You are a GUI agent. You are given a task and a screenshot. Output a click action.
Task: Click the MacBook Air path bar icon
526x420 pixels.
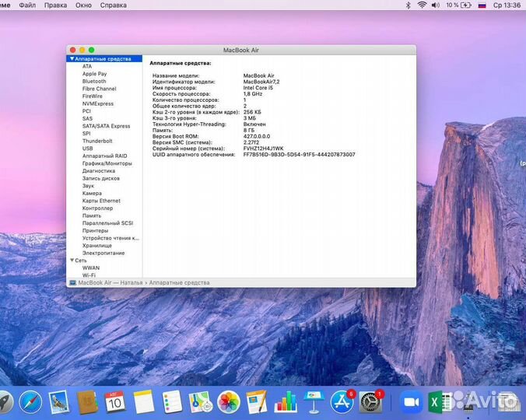[x=72, y=282]
